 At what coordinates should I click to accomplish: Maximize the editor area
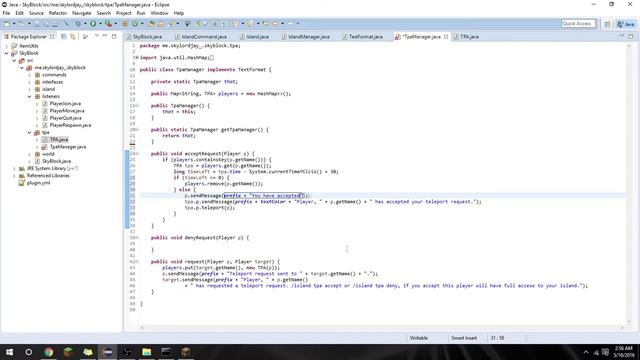[631, 36]
